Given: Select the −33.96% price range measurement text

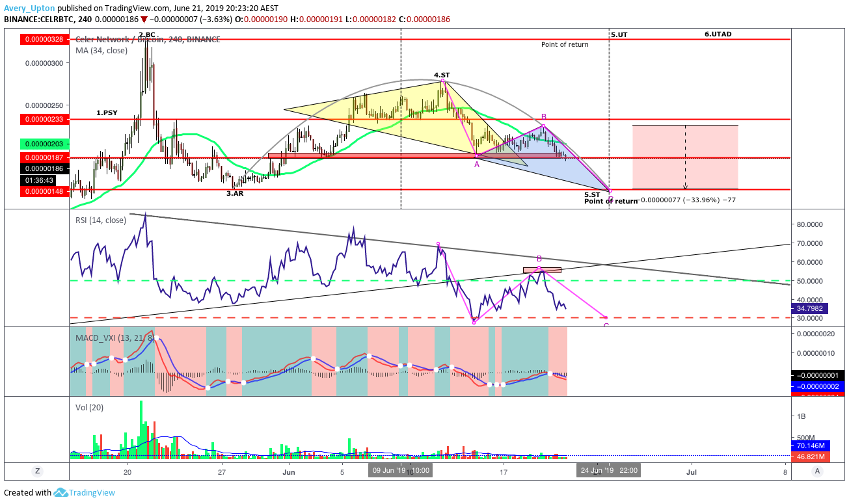Looking at the screenshot, I should 686,200.
